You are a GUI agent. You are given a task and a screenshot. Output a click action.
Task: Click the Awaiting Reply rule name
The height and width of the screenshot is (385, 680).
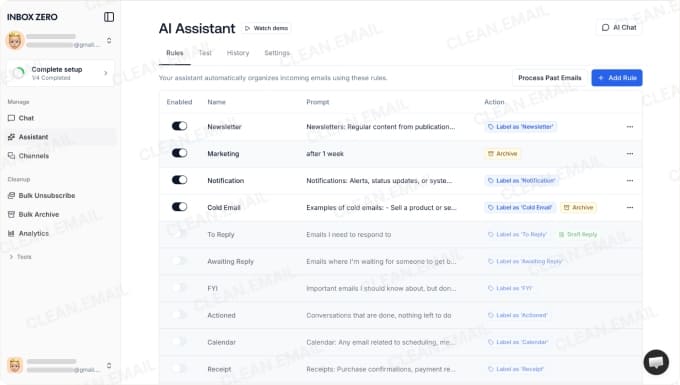[230, 261]
